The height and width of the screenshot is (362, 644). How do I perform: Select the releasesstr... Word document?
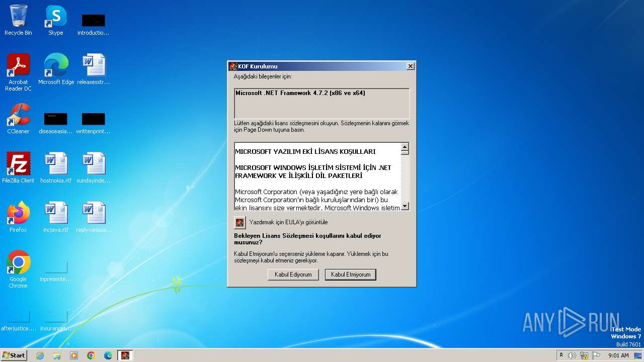coord(94,70)
